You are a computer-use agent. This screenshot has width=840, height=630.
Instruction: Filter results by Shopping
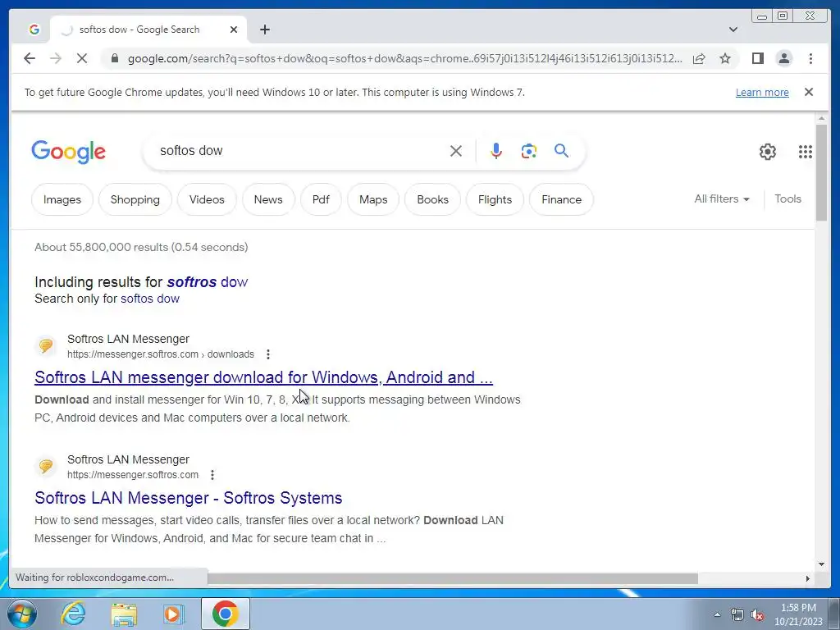click(x=135, y=199)
